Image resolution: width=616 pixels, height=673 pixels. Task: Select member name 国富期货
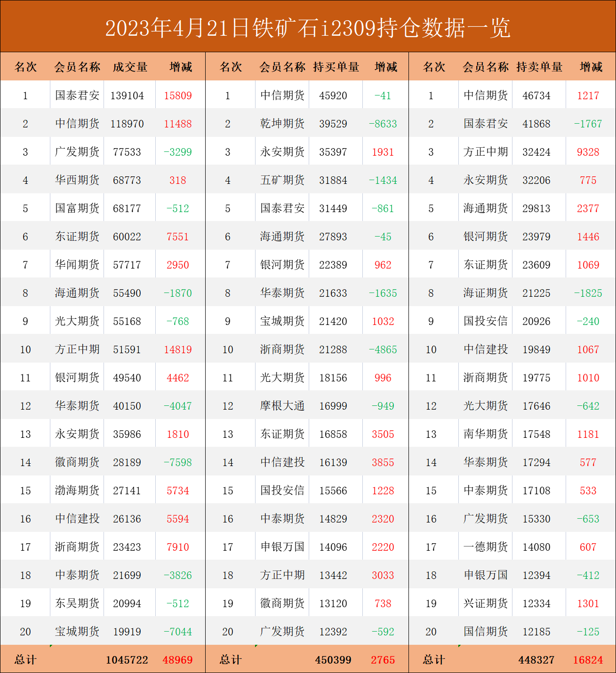77,208
